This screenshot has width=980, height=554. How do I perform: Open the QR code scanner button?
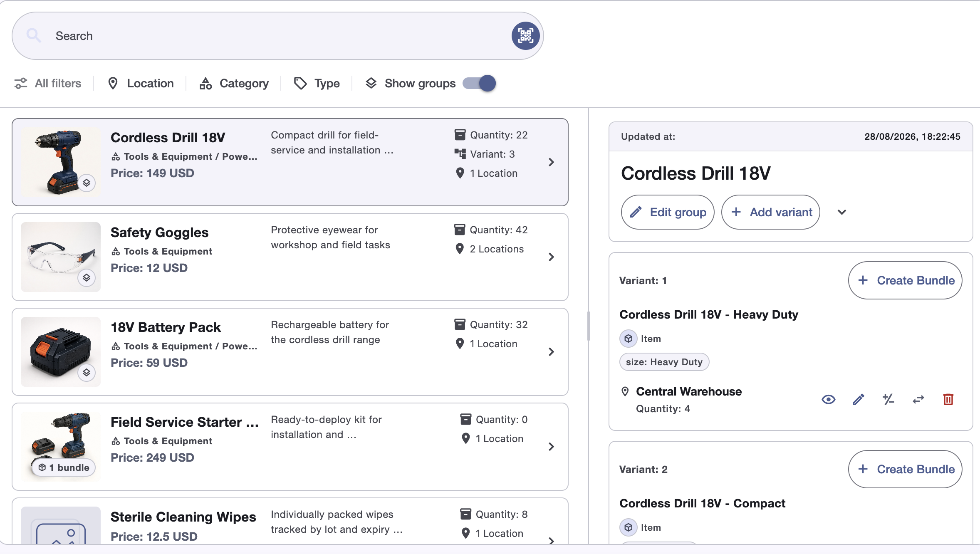[525, 36]
